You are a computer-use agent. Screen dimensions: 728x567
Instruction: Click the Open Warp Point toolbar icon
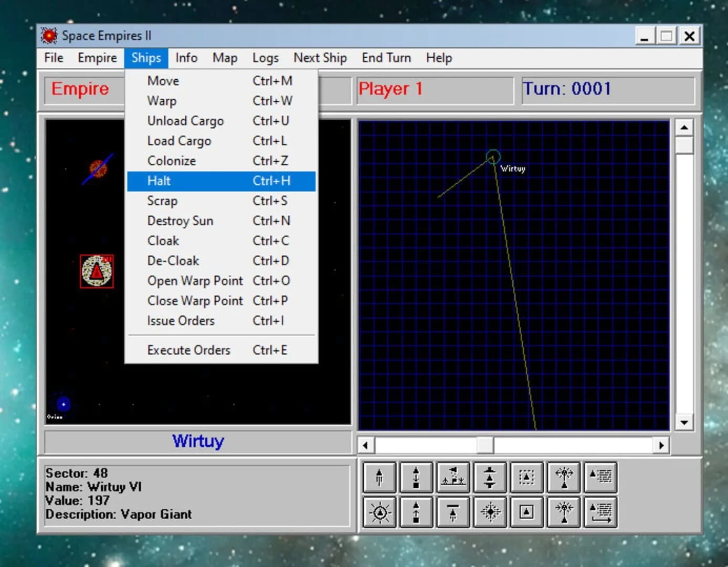pyautogui.click(x=563, y=477)
